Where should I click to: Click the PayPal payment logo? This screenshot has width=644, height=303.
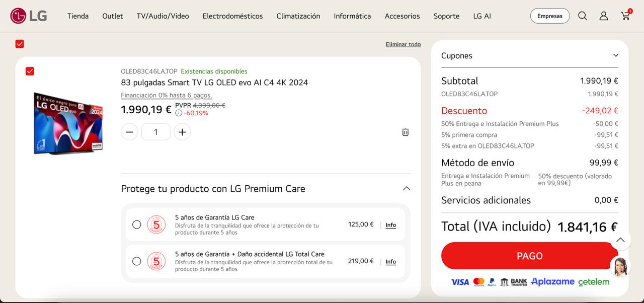(x=492, y=282)
